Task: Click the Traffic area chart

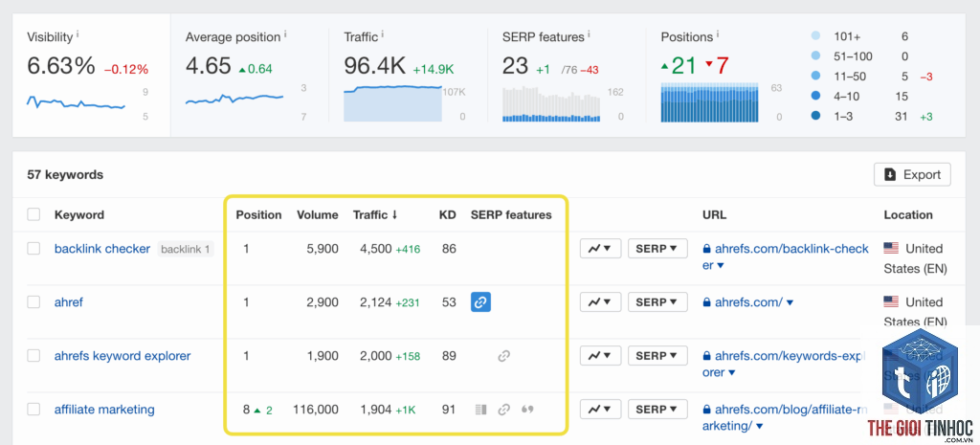Action: (x=392, y=103)
